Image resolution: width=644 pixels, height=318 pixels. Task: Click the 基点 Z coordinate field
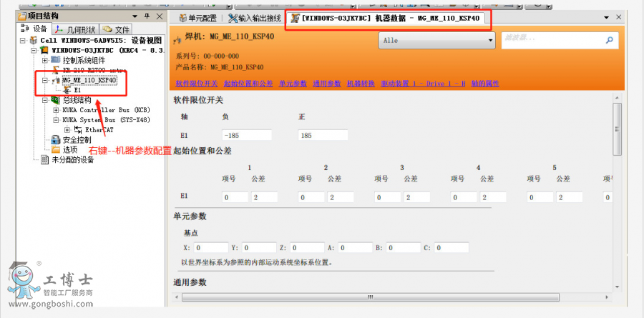pyautogui.click(x=307, y=248)
